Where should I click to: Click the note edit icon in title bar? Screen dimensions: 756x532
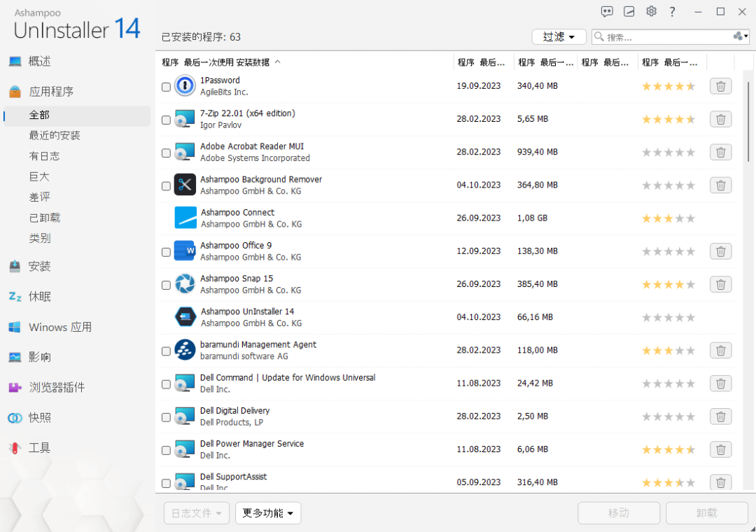(629, 12)
